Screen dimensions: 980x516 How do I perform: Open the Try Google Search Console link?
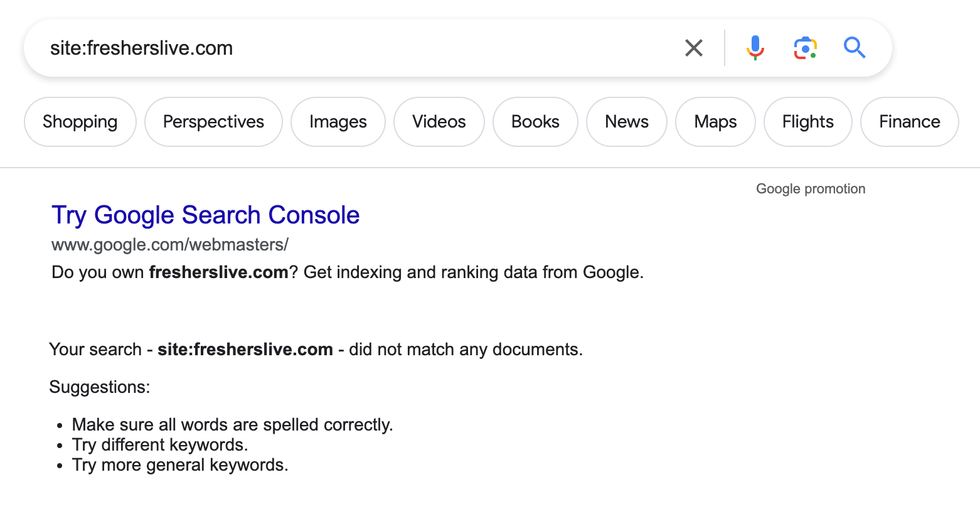pyautogui.click(x=205, y=215)
